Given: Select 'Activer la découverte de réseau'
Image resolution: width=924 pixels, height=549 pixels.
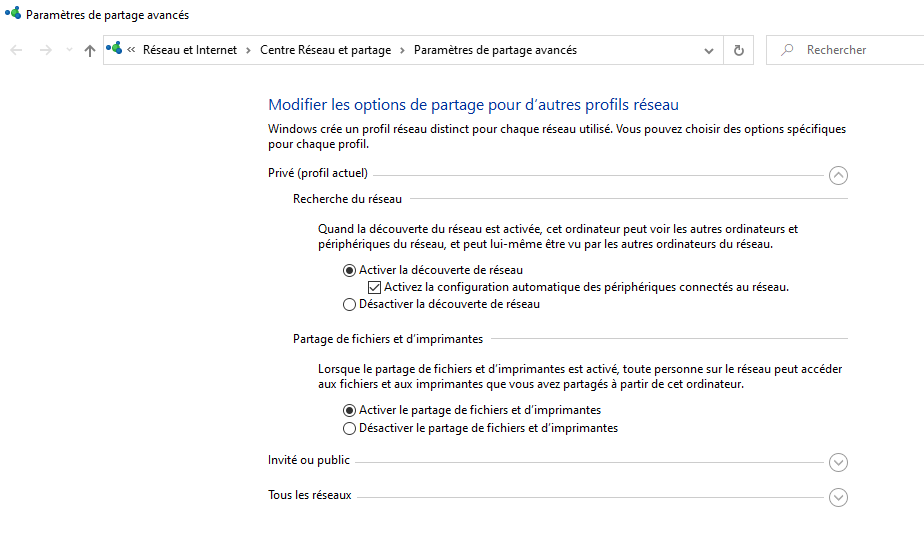Looking at the screenshot, I should [433, 270].
